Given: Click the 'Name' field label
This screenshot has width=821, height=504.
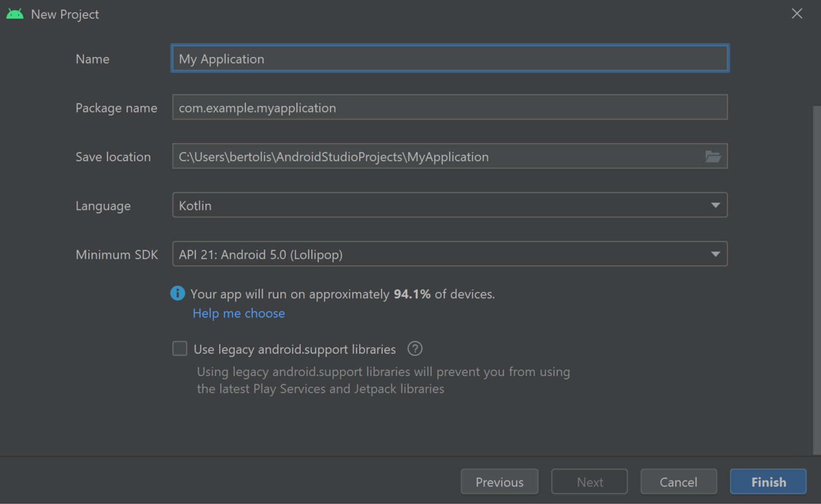Looking at the screenshot, I should [92, 59].
